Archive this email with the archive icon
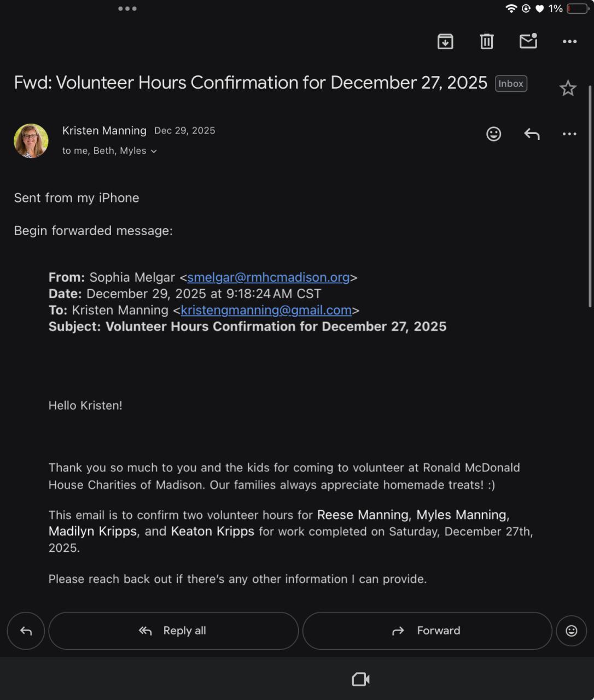 pos(445,42)
